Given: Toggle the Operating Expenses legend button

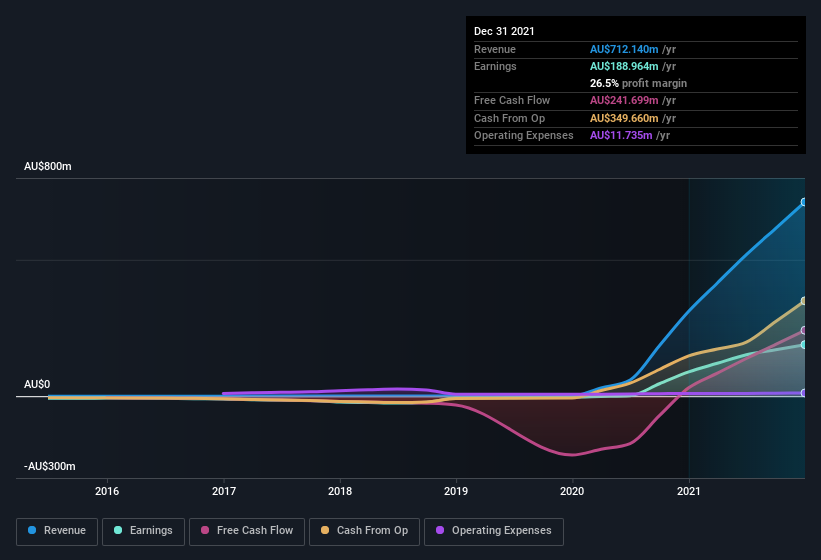Looking at the screenshot, I should 494,532.
